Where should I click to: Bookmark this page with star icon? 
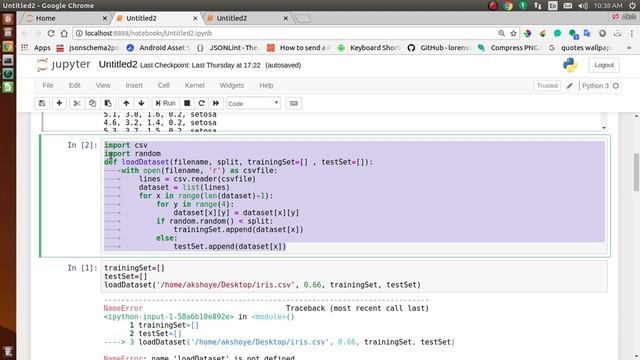(x=513, y=33)
